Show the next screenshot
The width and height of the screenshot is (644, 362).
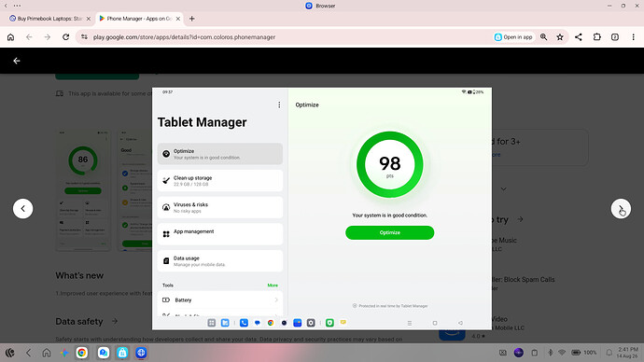pos(621,208)
